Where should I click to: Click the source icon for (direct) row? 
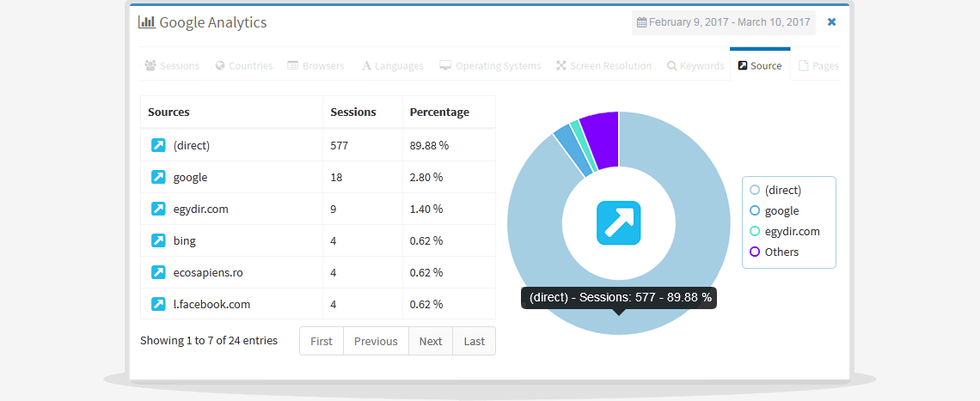point(158,145)
